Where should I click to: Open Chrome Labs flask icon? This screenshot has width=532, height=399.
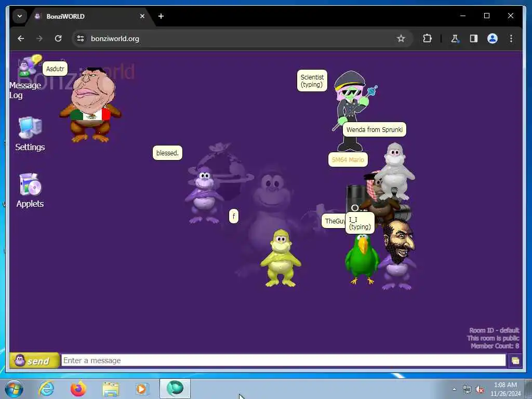(x=455, y=38)
